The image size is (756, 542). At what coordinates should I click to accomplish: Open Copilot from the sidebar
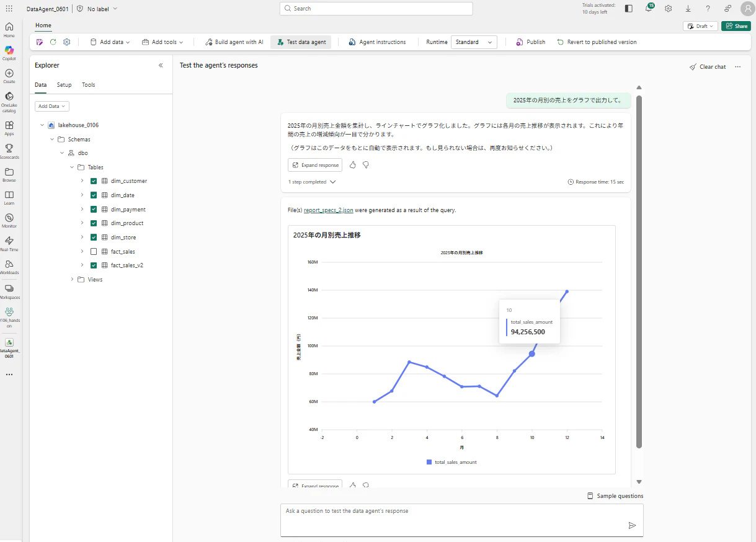click(x=9, y=53)
